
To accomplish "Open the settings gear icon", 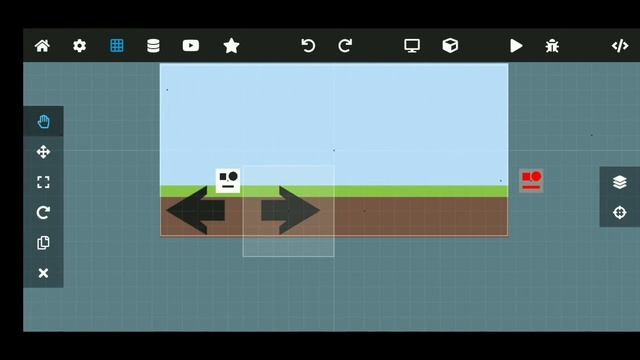I will 79,46.
